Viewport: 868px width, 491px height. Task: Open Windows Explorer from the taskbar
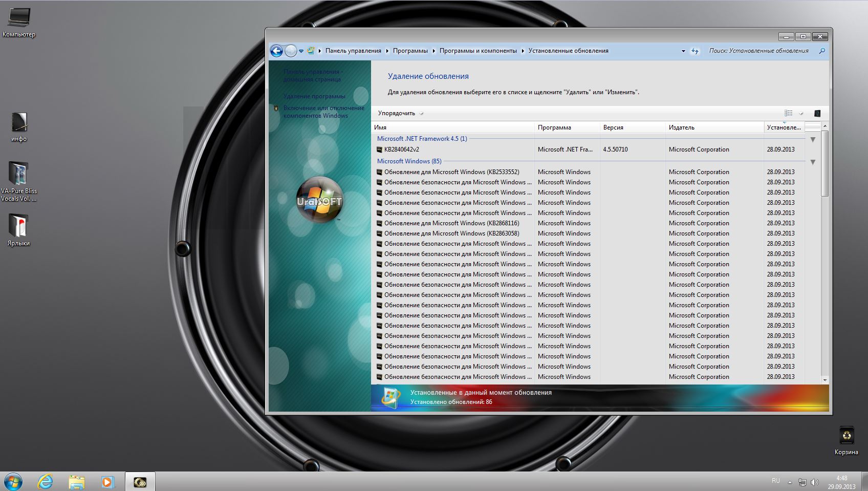(x=77, y=482)
